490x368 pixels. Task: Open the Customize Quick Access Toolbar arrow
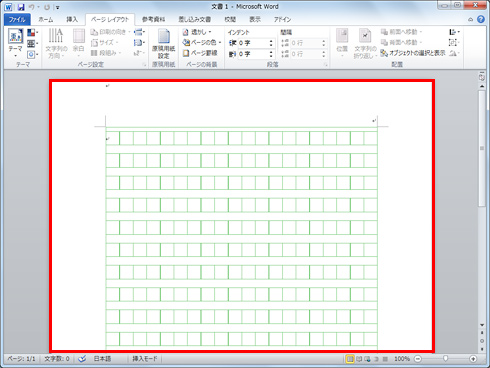click(58, 7)
